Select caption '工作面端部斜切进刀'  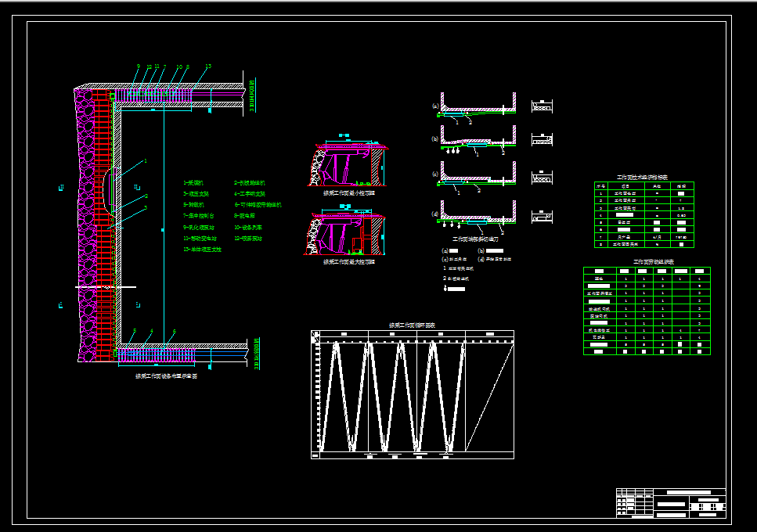[475, 239]
